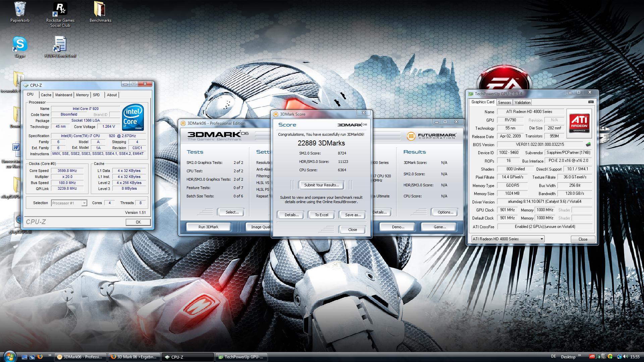644x362 pixels.
Task: Click the Intel Core i7 logo in CPU-Z
Action: tap(133, 117)
